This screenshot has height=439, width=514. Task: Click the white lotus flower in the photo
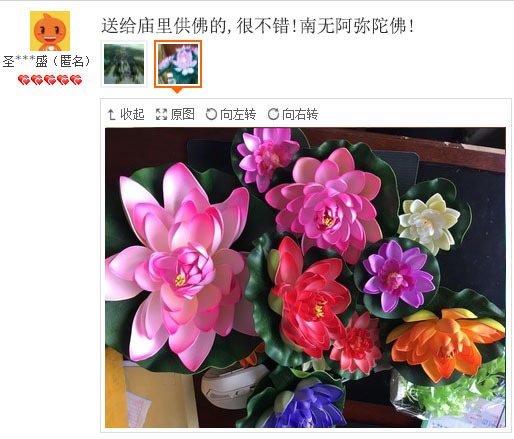click(x=428, y=222)
